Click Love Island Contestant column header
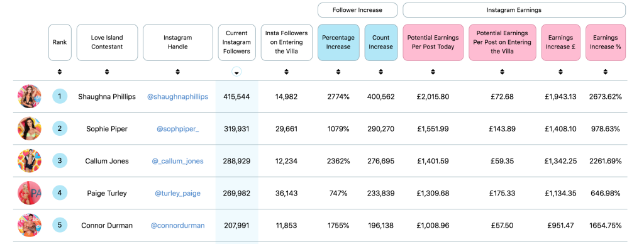 tap(107, 42)
